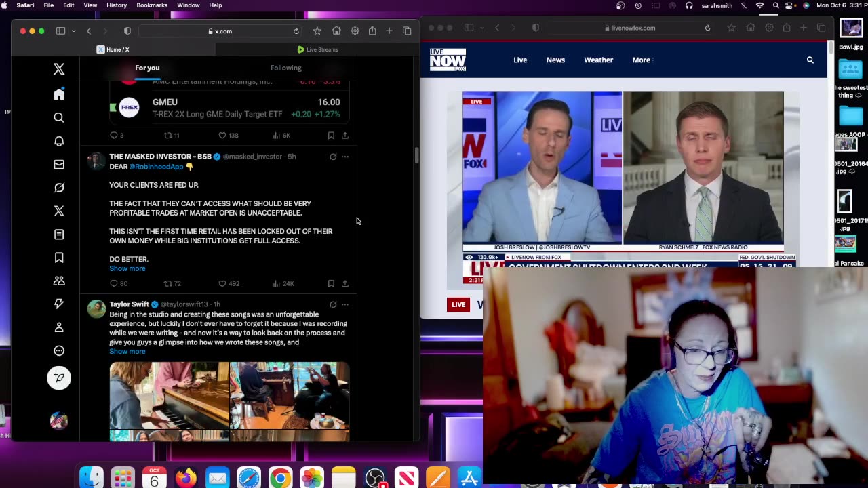The width and height of the screenshot is (868, 488).
Task: Toggle the sidebar in livenowfox Safari window
Action: pyautogui.click(x=469, y=28)
